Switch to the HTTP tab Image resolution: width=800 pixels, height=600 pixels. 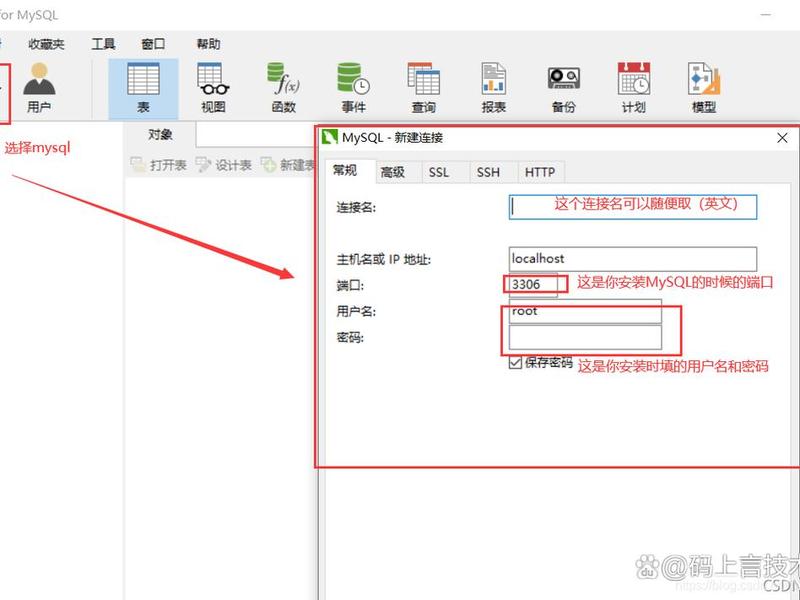(540, 172)
